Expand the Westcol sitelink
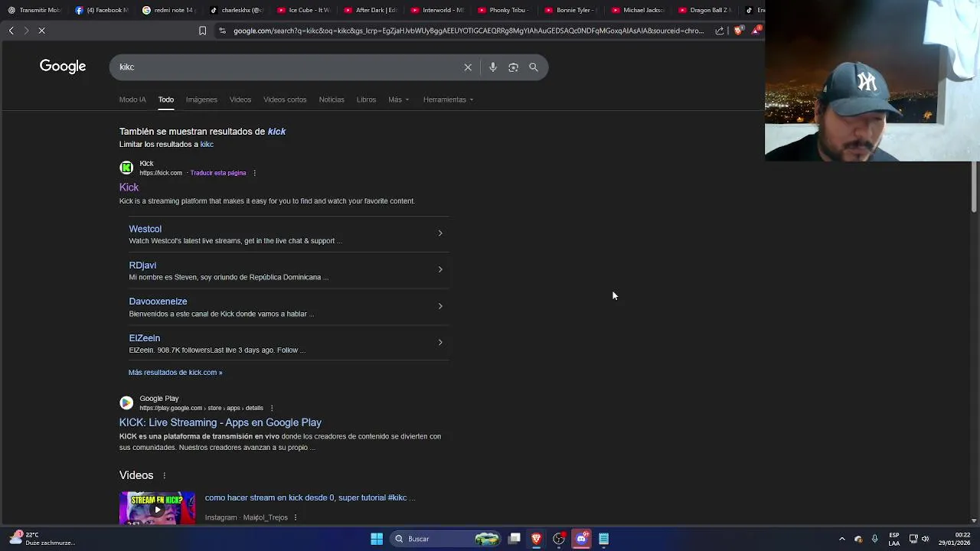This screenshot has width=980, height=551. pyautogui.click(x=440, y=233)
